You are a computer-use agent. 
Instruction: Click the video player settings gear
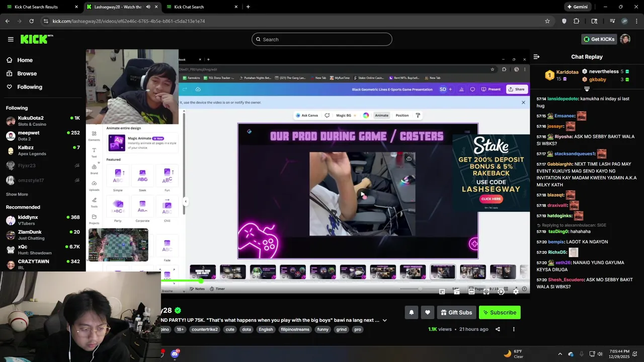[x=515, y=292]
